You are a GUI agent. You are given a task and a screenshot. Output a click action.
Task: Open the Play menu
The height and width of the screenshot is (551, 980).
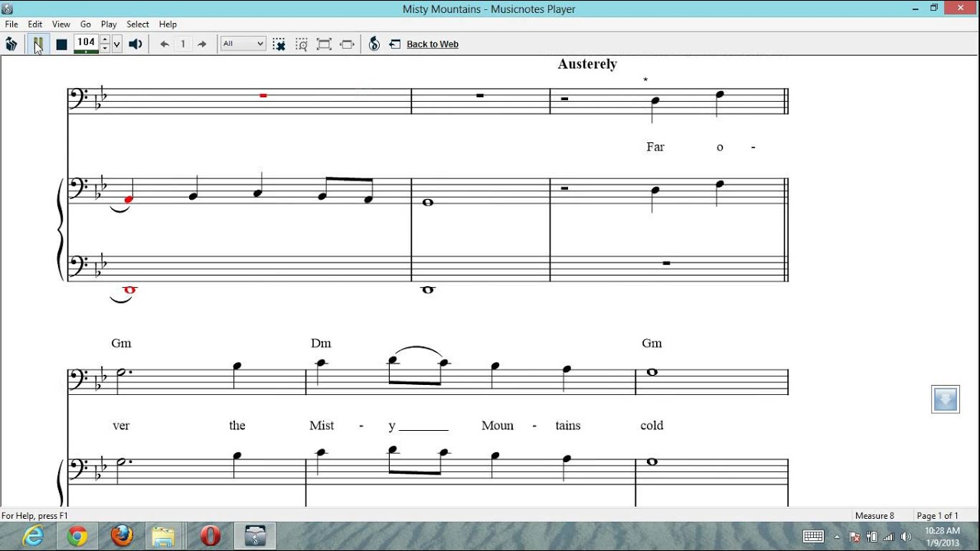tap(109, 24)
